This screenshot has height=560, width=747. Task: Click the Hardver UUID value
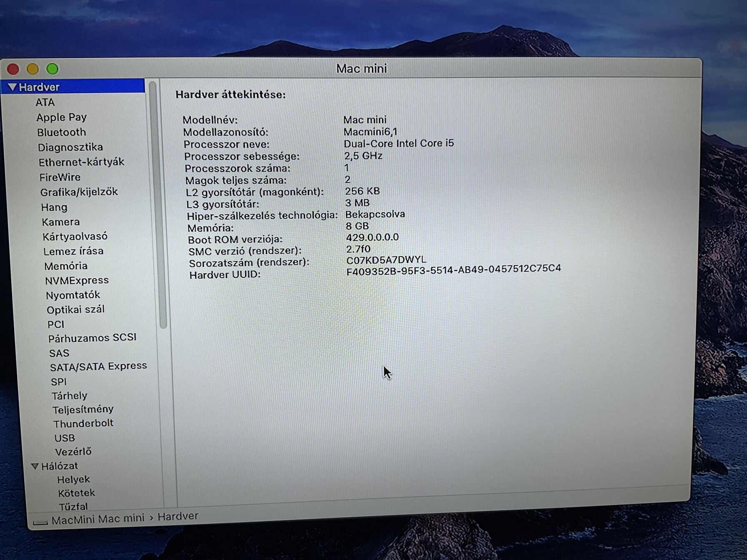[454, 270]
